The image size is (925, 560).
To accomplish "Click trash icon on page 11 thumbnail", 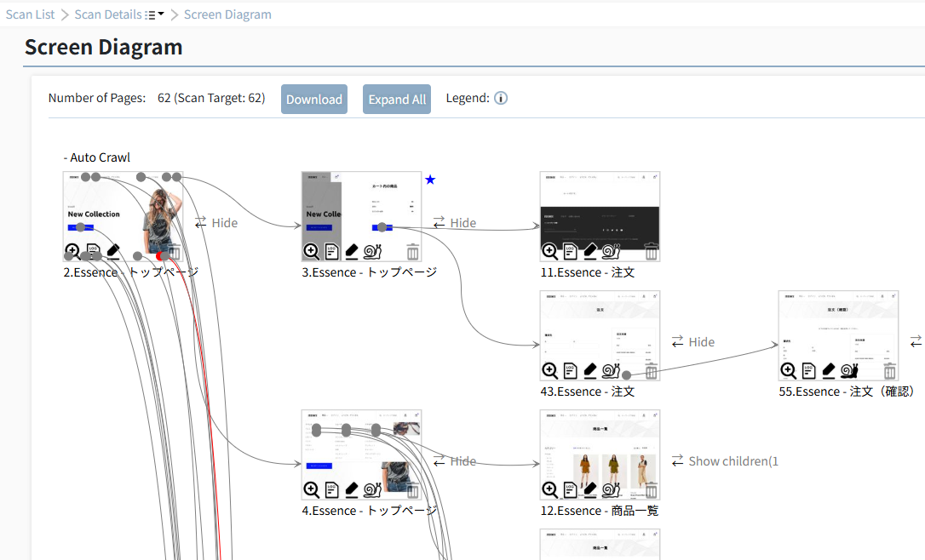I will pos(652,252).
